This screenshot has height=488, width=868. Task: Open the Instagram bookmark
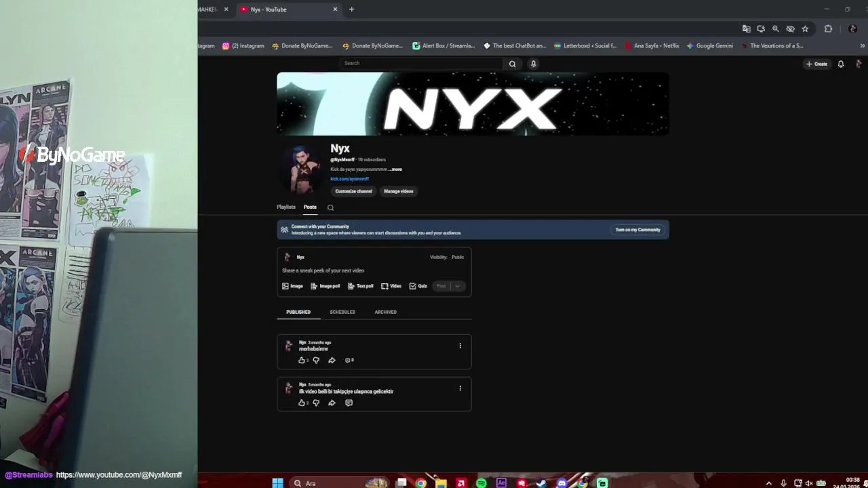point(243,46)
